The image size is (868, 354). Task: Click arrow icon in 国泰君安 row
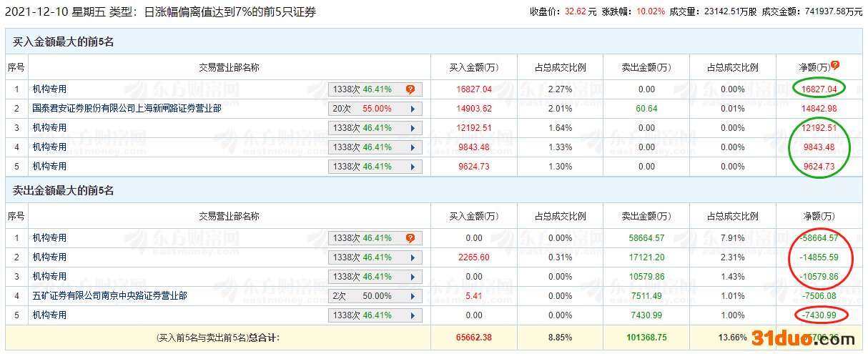[x=413, y=109]
